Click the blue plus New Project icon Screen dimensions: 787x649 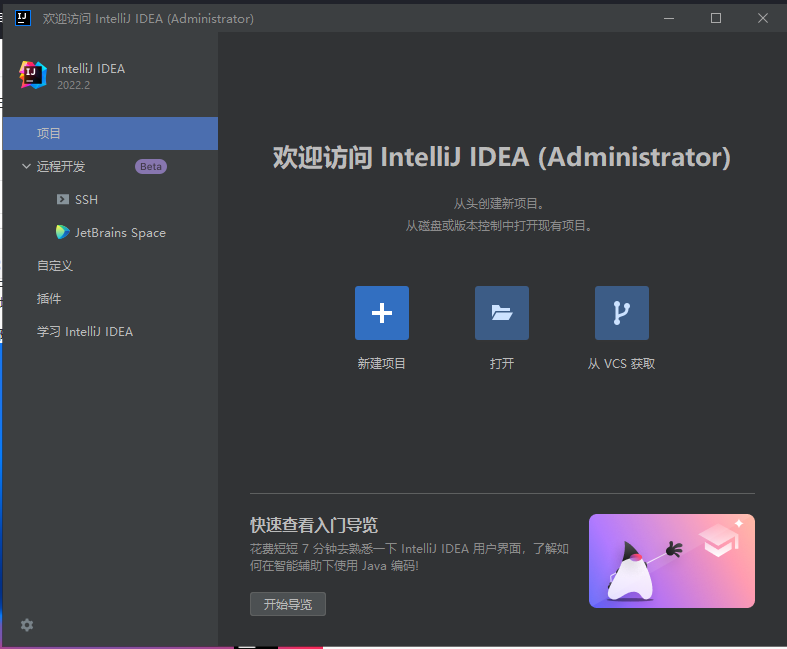381,313
